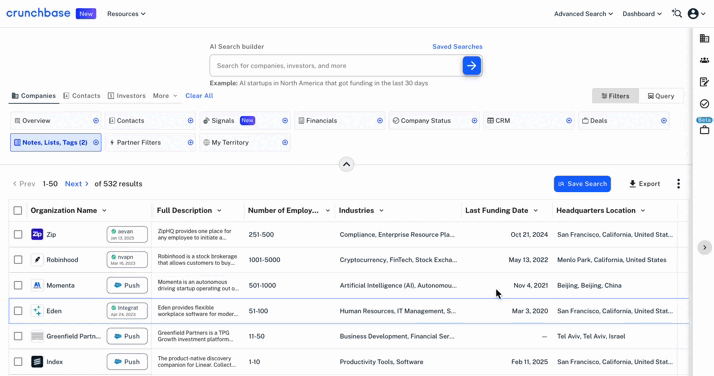Check the Robinhood row checkbox
The width and height of the screenshot is (714, 376).
pos(18,260)
